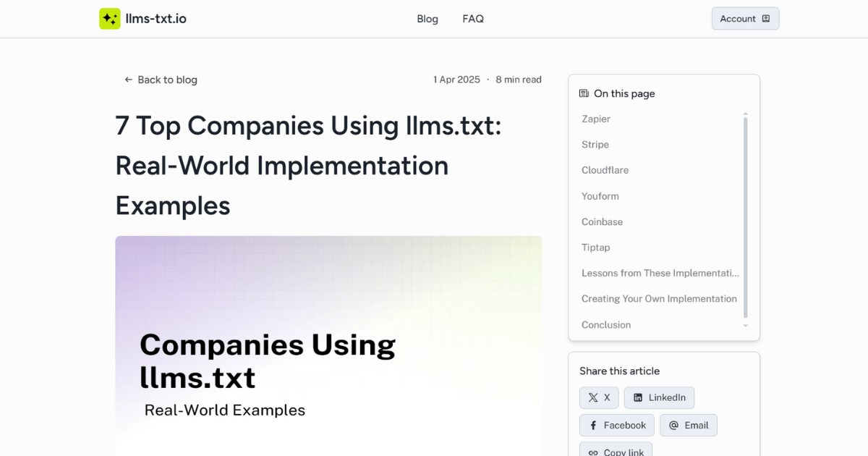Jump to the Zapier section
This screenshot has width=868, height=456.
pyautogui.click(x=596, y=119)
